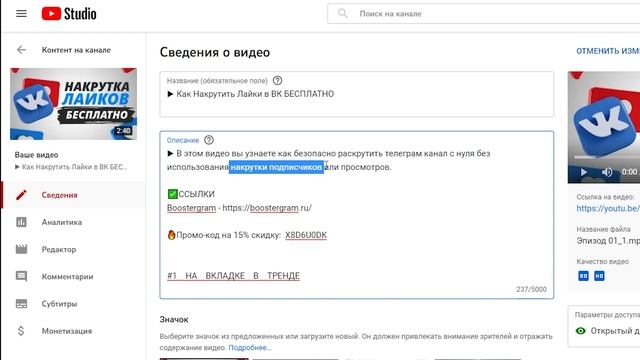Image resolution: width=640 pixels, height=360 pixels.
Task: Click the Аналитика bar chart icon
Action: click(x=21, y=222)
